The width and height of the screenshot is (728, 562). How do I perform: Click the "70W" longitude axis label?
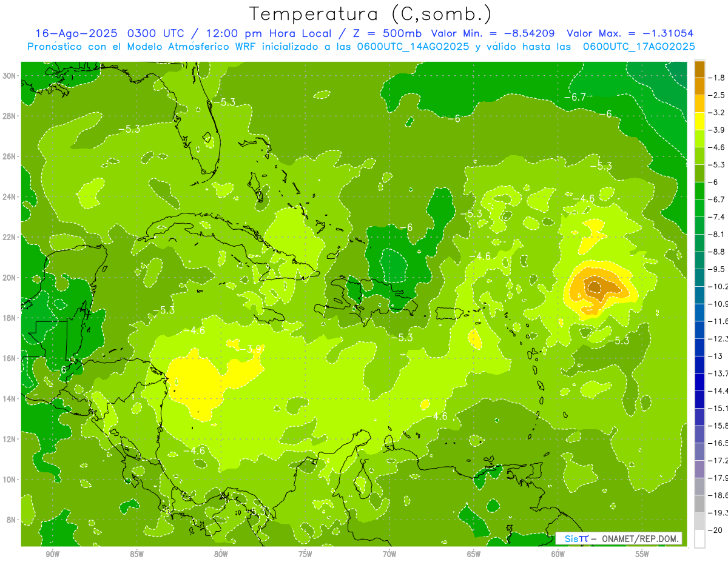coord(389,555)
